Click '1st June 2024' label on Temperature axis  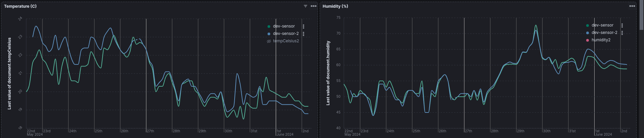pyautogui.click(x=285, y=133)
